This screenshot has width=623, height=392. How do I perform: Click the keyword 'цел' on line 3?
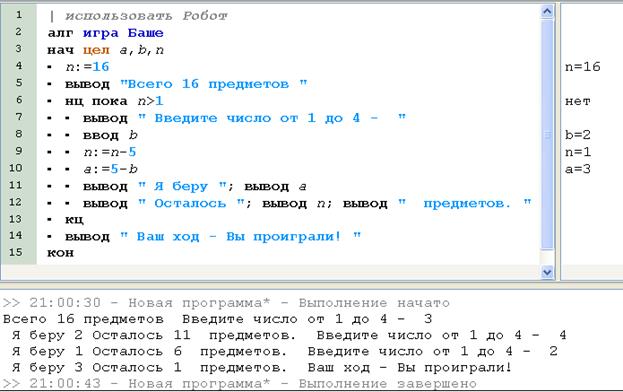(x=96, y=50)
